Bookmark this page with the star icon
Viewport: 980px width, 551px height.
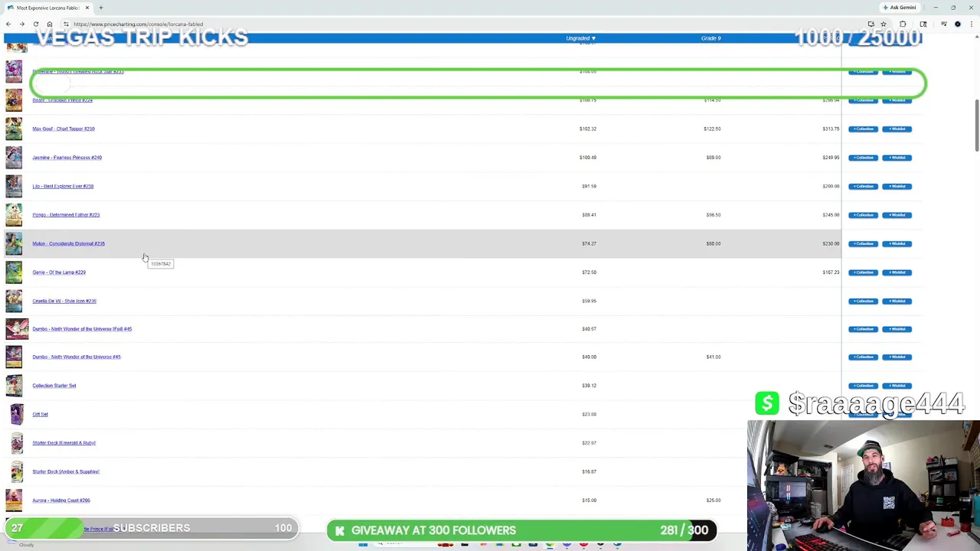coord(883,24)
